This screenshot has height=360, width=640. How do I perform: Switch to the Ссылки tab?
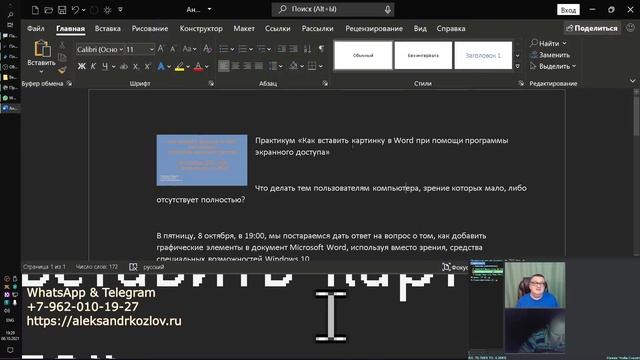pyautogui.click(x=278, y=29)
